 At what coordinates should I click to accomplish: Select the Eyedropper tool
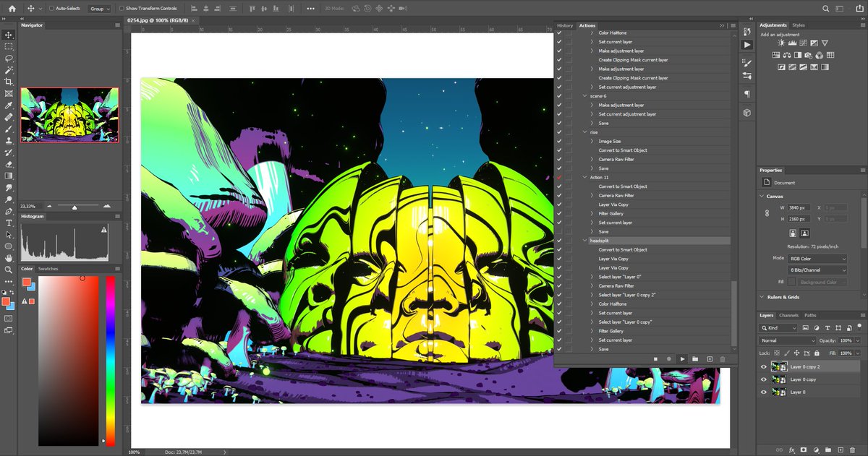click(x=9, y=106)
